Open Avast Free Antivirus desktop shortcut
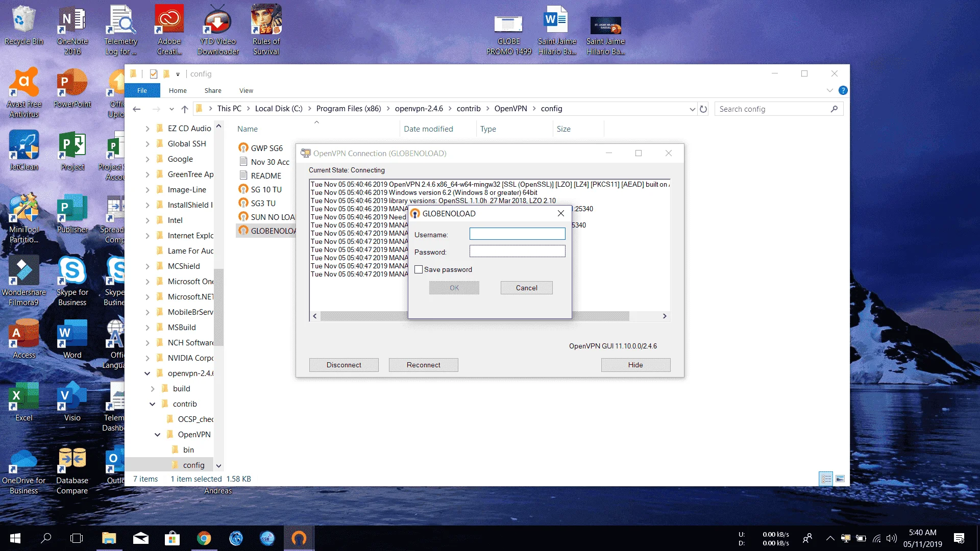Viewport: 980px width, 551px height. click(23, 93)
